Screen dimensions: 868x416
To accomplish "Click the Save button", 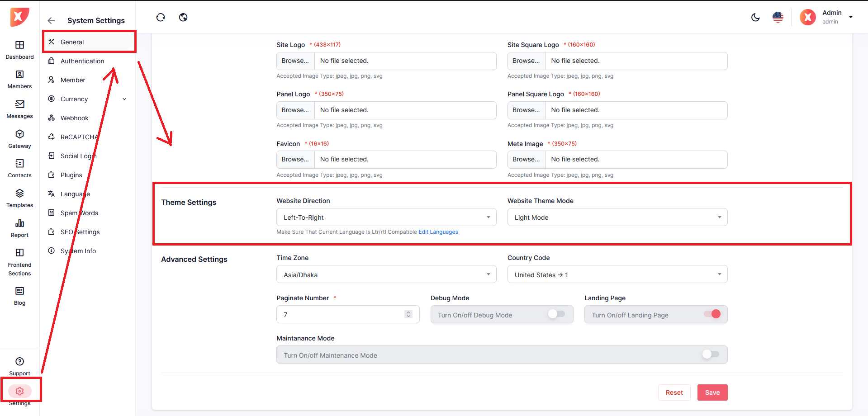I will (712, 392).
